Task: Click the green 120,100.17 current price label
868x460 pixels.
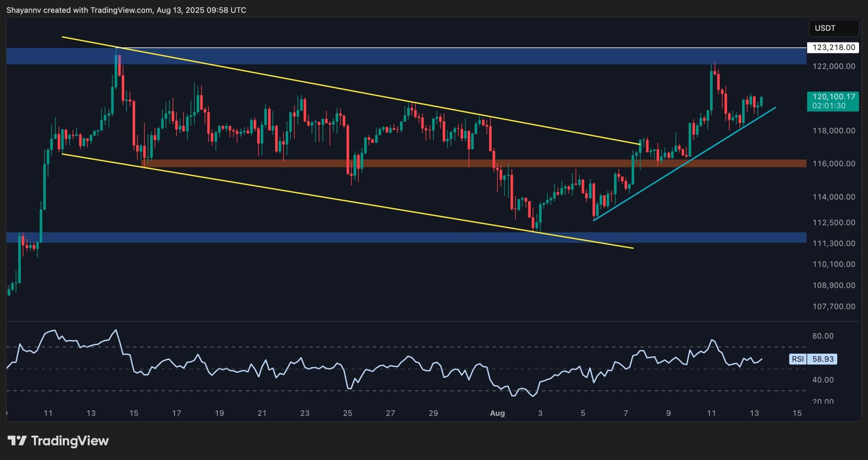Action: pos(833,101)
